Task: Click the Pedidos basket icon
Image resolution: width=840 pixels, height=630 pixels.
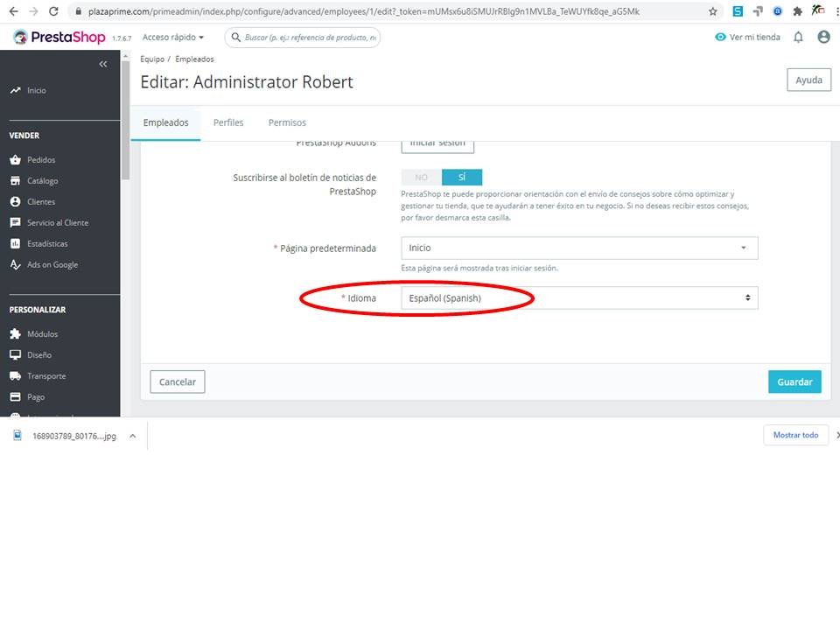Action: (15, 159)
